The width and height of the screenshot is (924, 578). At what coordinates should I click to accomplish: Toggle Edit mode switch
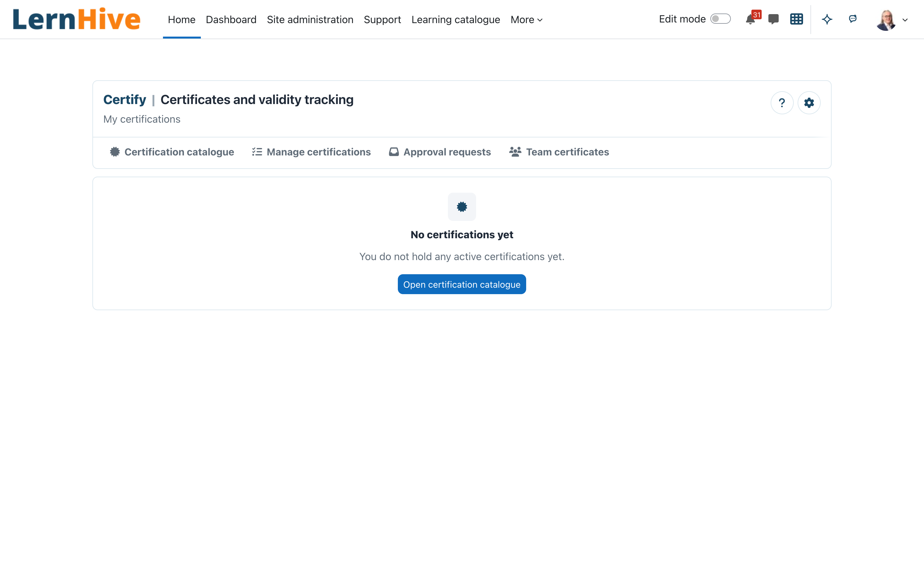click(721, 19)
